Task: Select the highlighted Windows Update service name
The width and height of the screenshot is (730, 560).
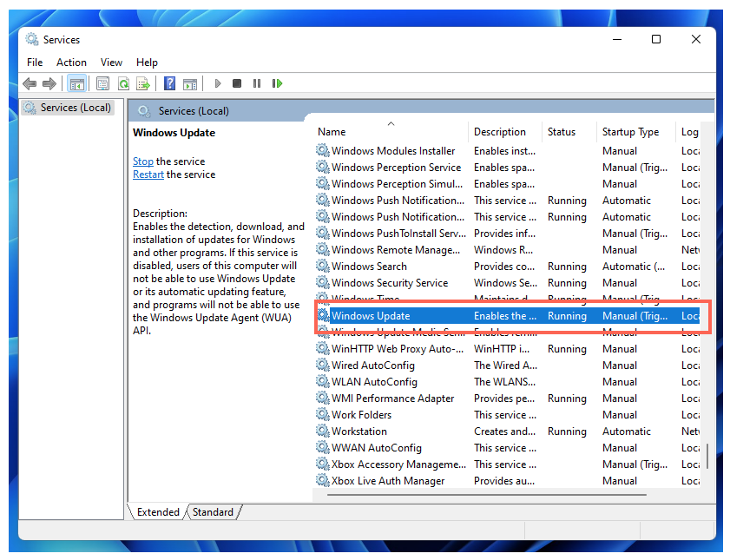Action: tap(371, 316)
